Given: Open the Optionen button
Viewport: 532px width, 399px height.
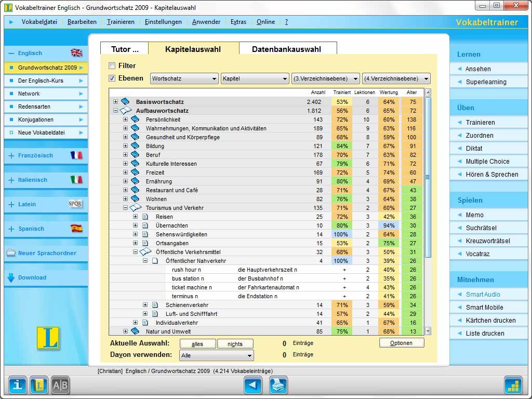Looking at the screenshot, I should (x=402, y=343).
